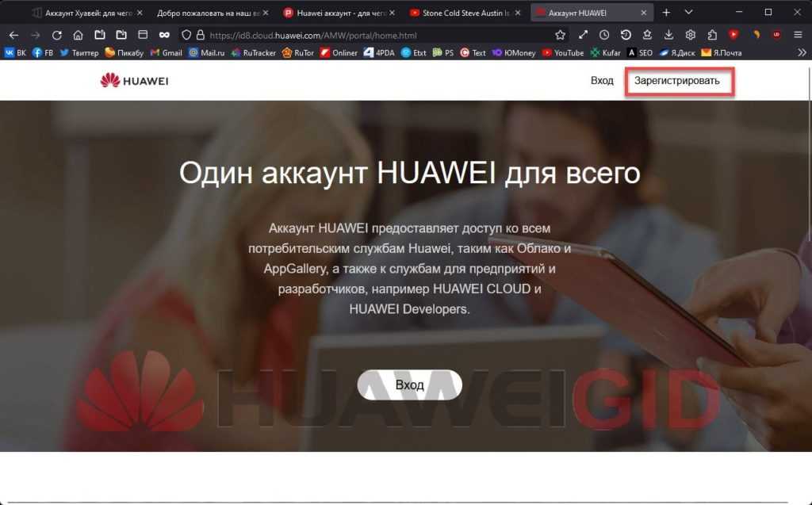The image size is (812, 505).
Task: Open the browser home page icon
Action: pos(78,35)
